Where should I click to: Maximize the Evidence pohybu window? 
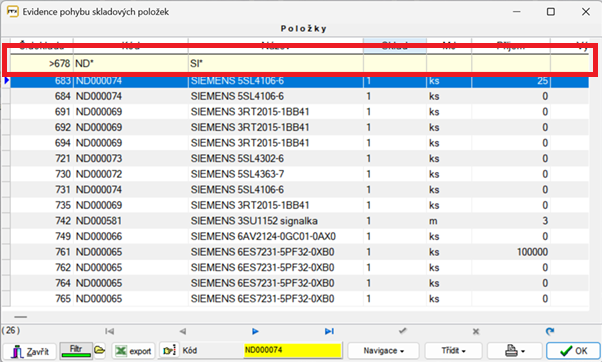pyautogui.click(x=551, y=12)
